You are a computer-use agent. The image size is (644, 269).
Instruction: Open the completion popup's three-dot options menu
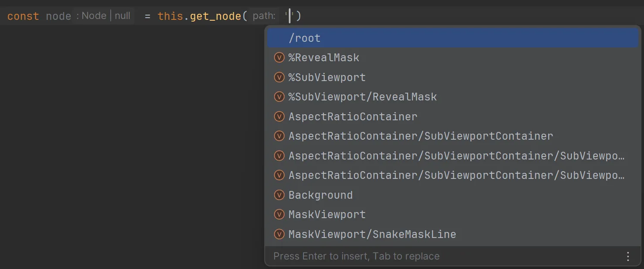[x=628, y=256]
